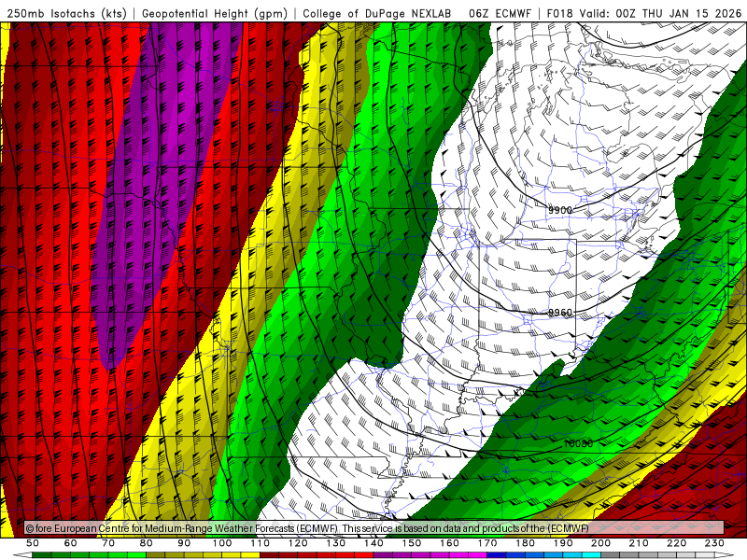The image size is (747, 560).
Task: Click the 150 value on the color scale
Action: pyautogui.click(x=412, y=543)
